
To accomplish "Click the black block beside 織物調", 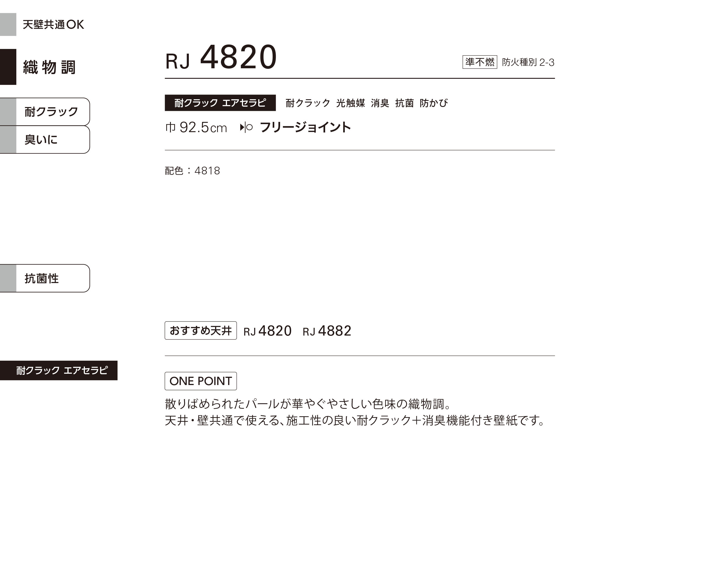I will coord(8,67).
